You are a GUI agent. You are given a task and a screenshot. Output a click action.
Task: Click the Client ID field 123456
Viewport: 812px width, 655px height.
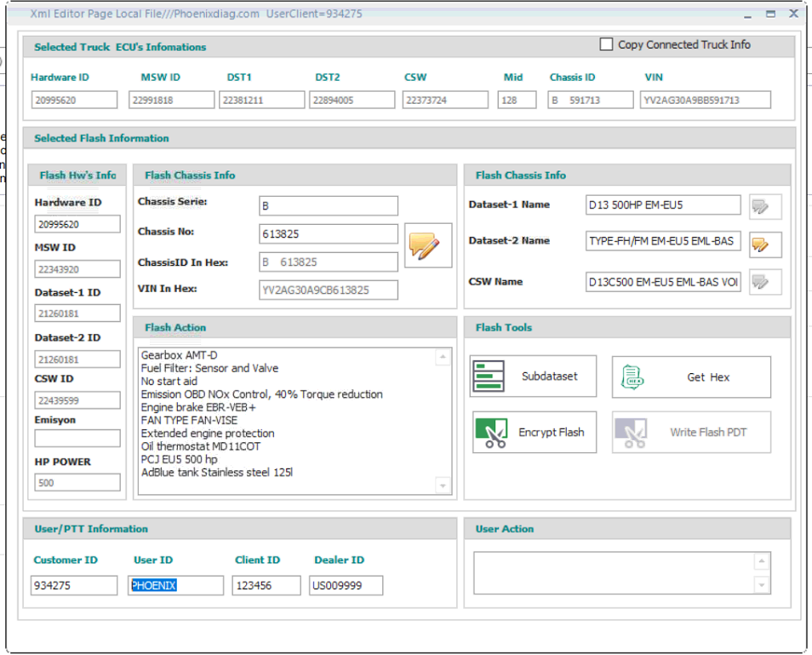(266, 585)
